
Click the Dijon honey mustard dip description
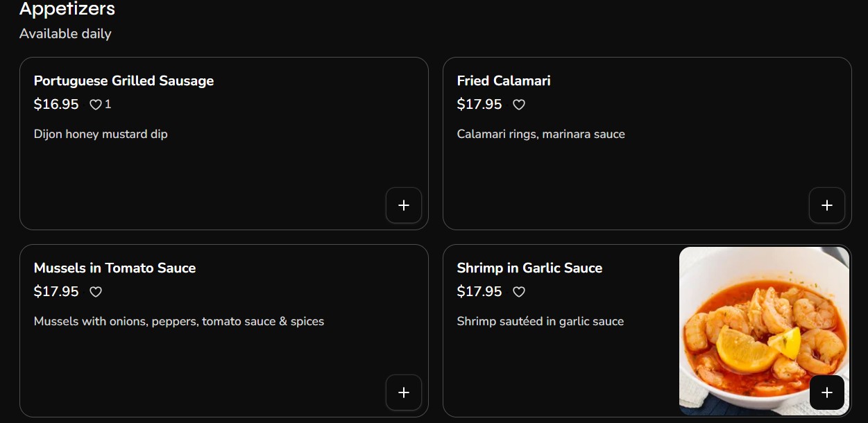101,134
